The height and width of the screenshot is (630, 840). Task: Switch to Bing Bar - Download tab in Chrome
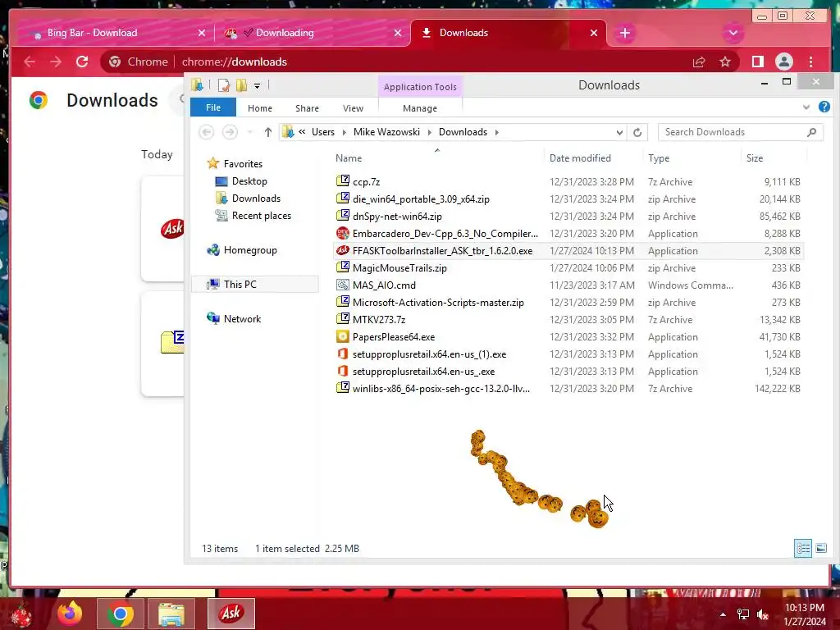click(112, 33)
